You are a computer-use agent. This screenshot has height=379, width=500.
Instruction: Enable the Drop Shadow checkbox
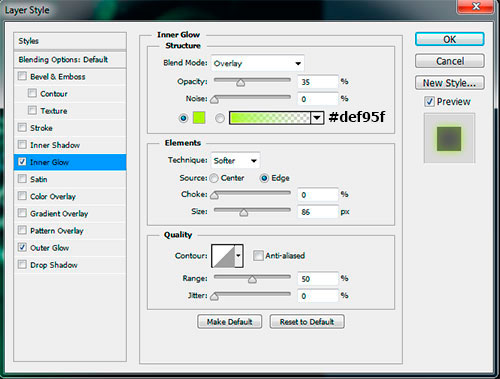click(22, 265)
